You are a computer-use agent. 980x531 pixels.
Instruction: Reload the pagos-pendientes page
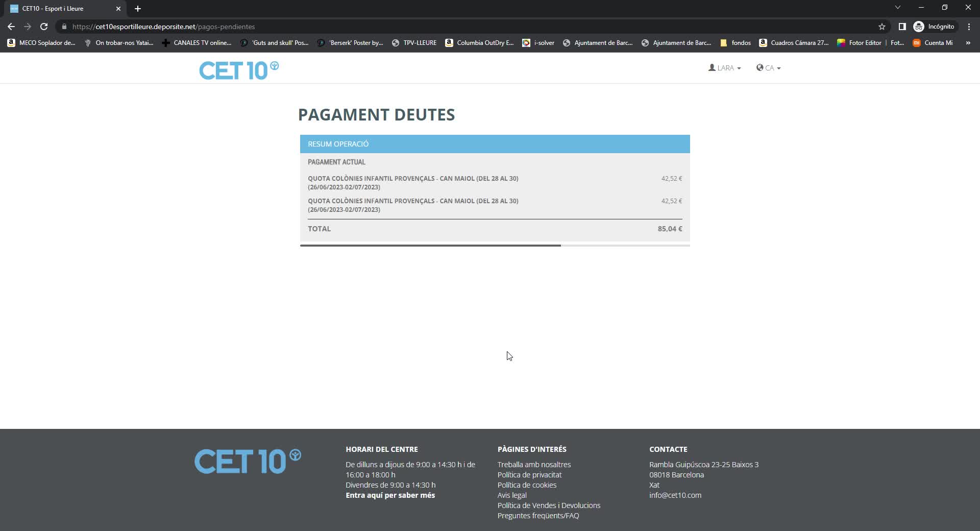(44, 27)
